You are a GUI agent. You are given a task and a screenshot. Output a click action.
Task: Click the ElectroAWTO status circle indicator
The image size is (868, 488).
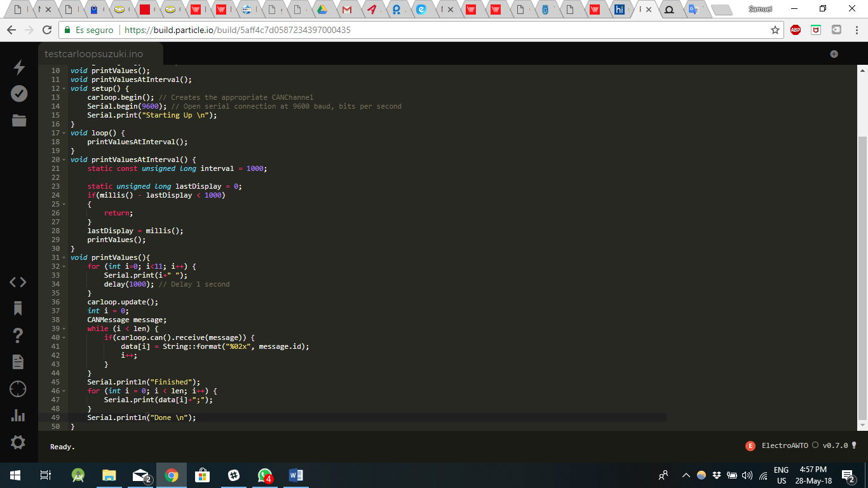(x=815, y=445)
